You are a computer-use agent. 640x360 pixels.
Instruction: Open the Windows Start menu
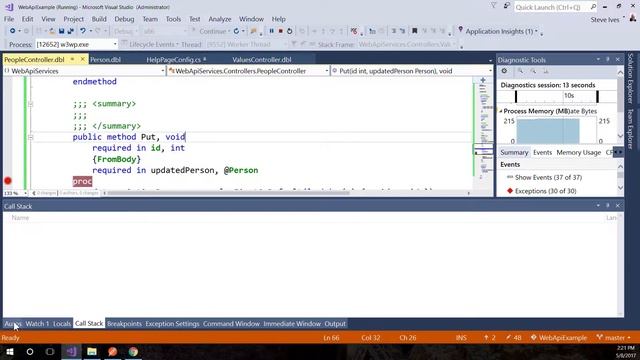point(10,351)
